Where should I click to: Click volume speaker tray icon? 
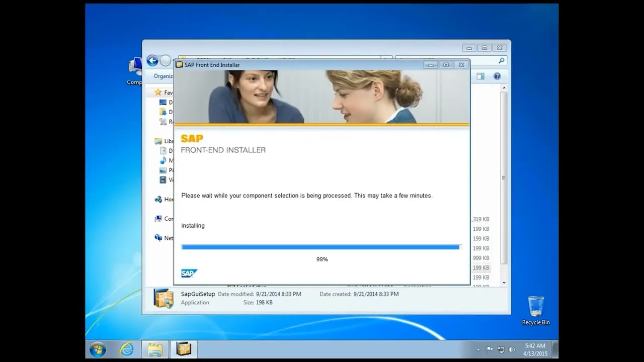pos(512,349)
